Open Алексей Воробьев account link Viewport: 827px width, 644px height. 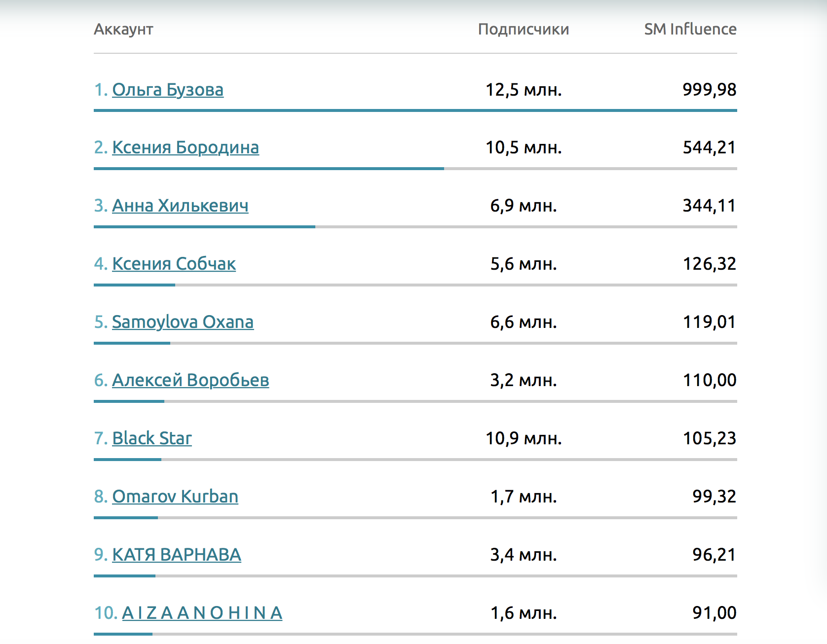click(x=190, y=380)
